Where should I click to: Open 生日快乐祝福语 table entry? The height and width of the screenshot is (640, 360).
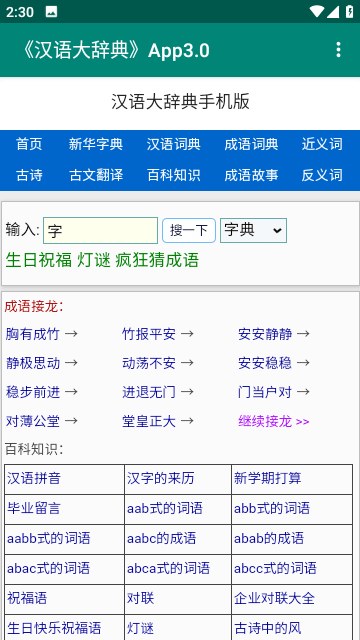click(x=54, y=629)
